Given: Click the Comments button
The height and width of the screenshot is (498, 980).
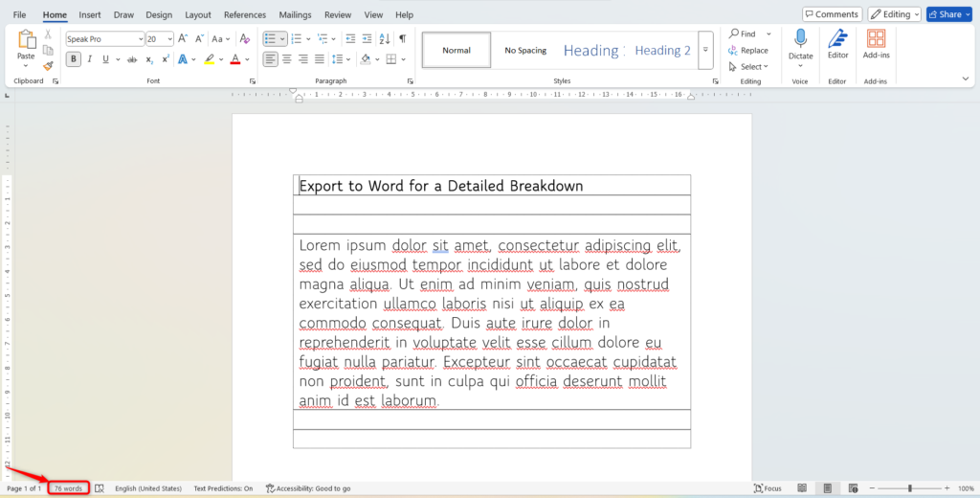Looking at the screenshot, I should click(831, 14).
